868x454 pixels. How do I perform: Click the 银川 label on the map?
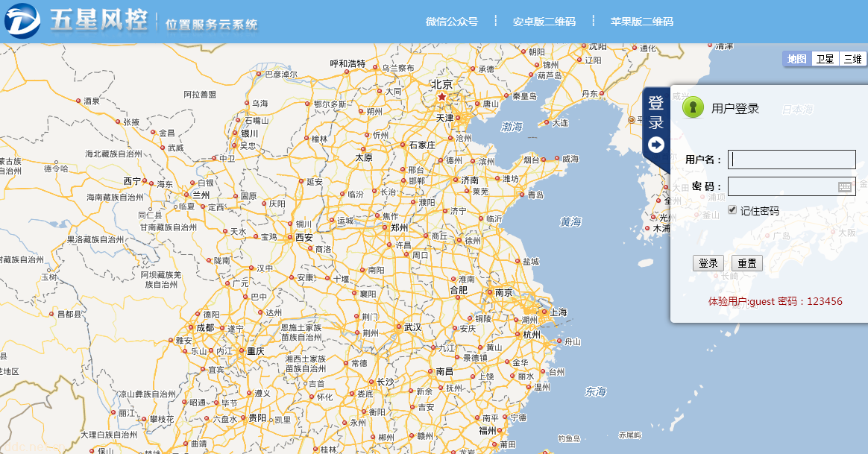tap(250, 133)
